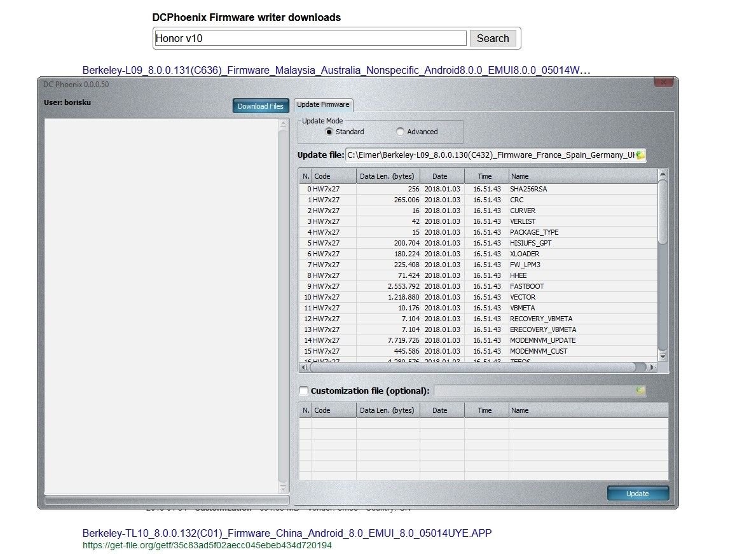Select the FASTBOOT row
The height and width of the screenshot is (554, 756).
478,286
